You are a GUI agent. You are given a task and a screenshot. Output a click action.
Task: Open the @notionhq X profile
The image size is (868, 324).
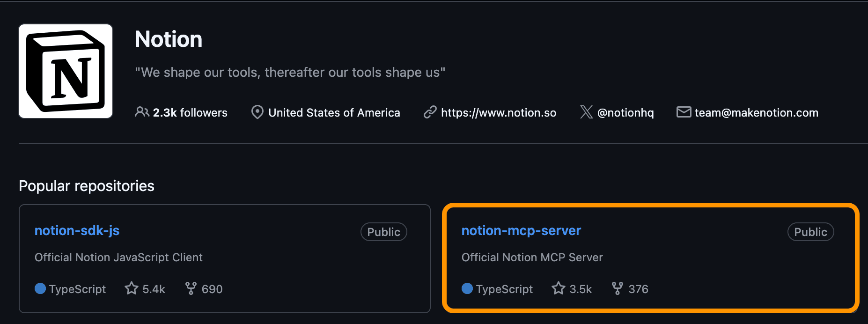(x=625, y=113)
